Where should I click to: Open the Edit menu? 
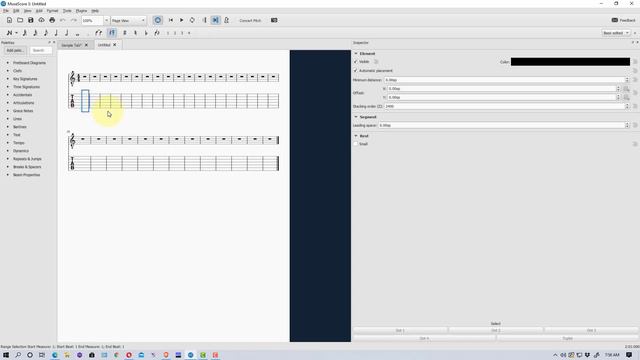coord(16,11)
